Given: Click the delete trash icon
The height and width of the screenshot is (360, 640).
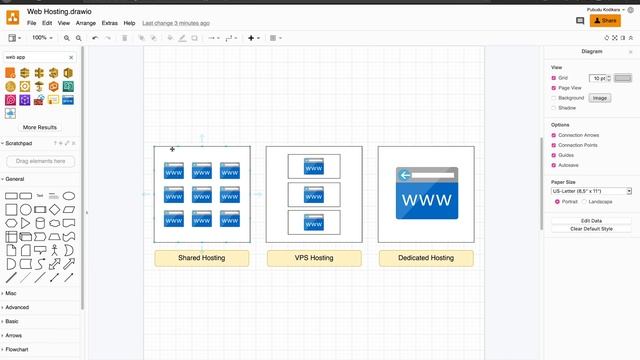Looking at the screenshot, I should click(x=125, y=38).
